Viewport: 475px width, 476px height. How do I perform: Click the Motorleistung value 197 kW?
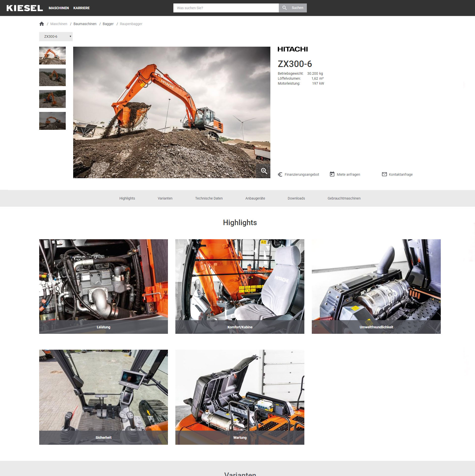coord(318,83)
